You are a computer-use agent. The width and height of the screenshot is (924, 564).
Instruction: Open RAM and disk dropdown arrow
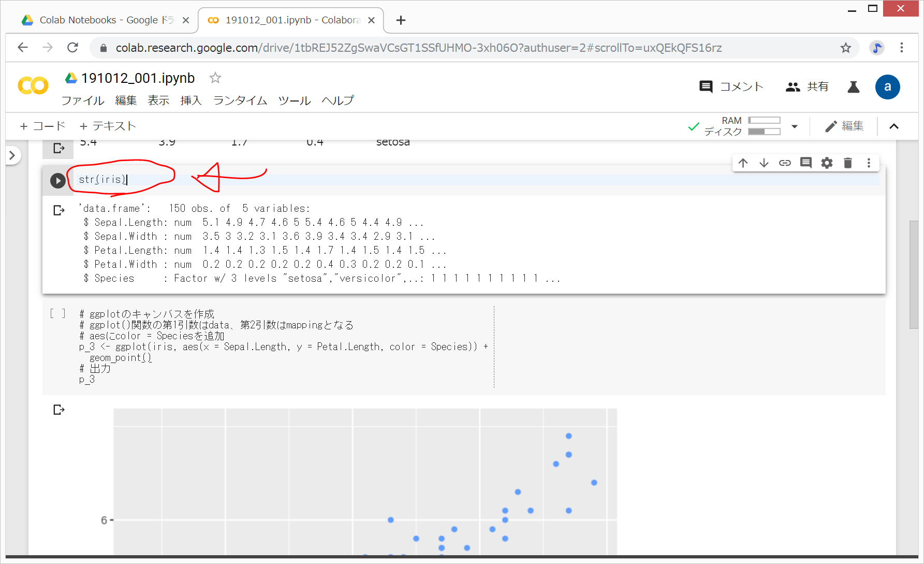pyautogui.click(x=794, y=126)
